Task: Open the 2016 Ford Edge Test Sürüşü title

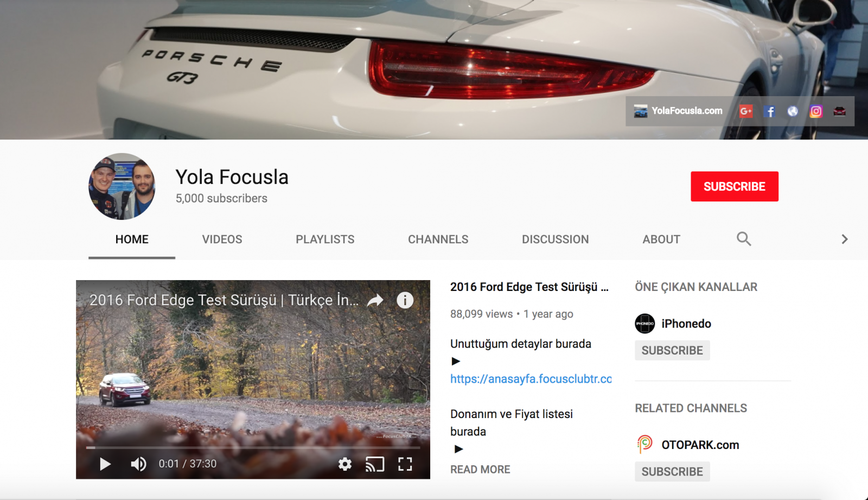Action: coord(529,287)
